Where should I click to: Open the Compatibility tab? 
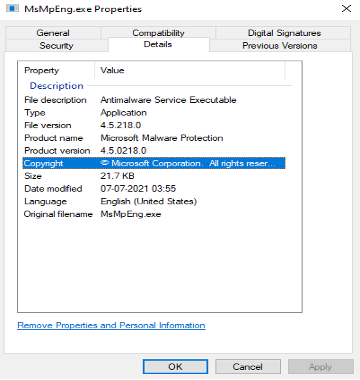tap(158, 33)
